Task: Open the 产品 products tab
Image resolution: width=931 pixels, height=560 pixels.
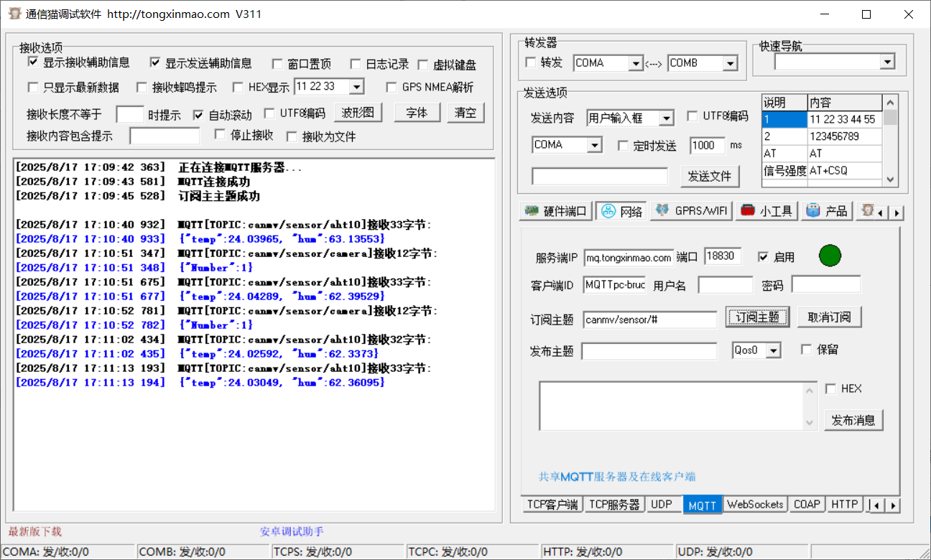Action: pyautogui.click(x=827, y=211)
